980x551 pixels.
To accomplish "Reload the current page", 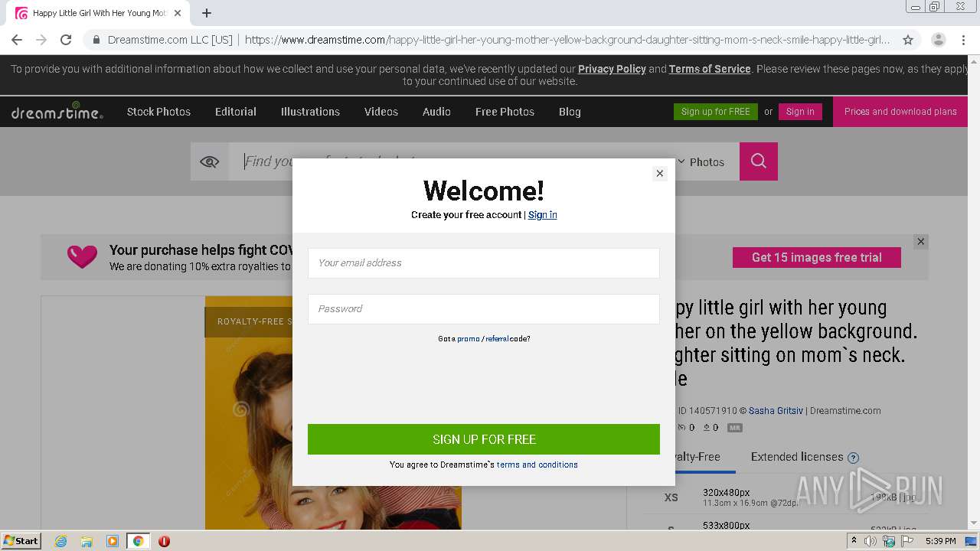I will 66,40.
